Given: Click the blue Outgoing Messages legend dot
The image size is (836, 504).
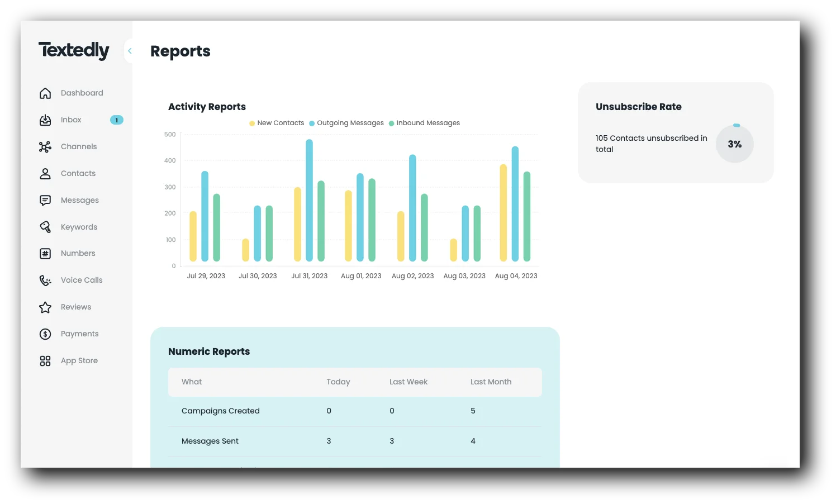Looking at the screenshot, I should click(x=312, y=123).
